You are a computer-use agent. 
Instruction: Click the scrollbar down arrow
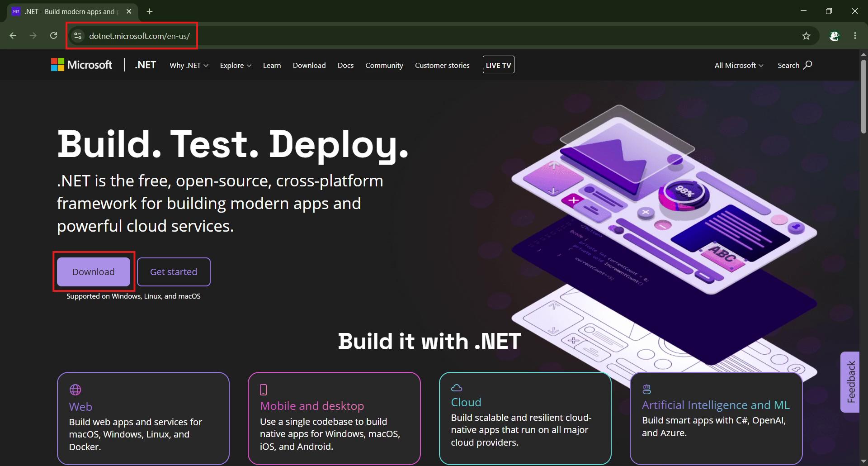coord(863,461)
